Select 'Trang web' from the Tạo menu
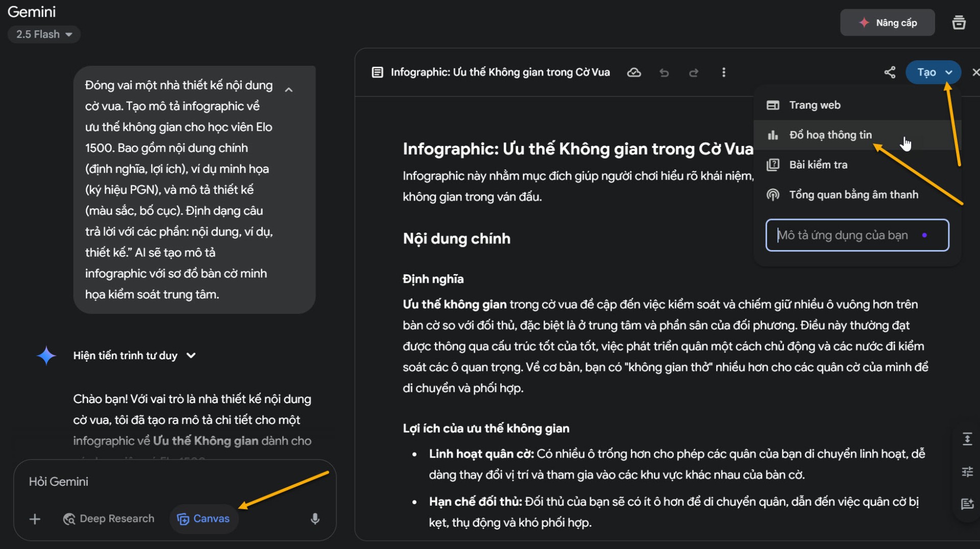Viewport: 980px width, 549px height. pyautogui.click(x=815, y=105)
